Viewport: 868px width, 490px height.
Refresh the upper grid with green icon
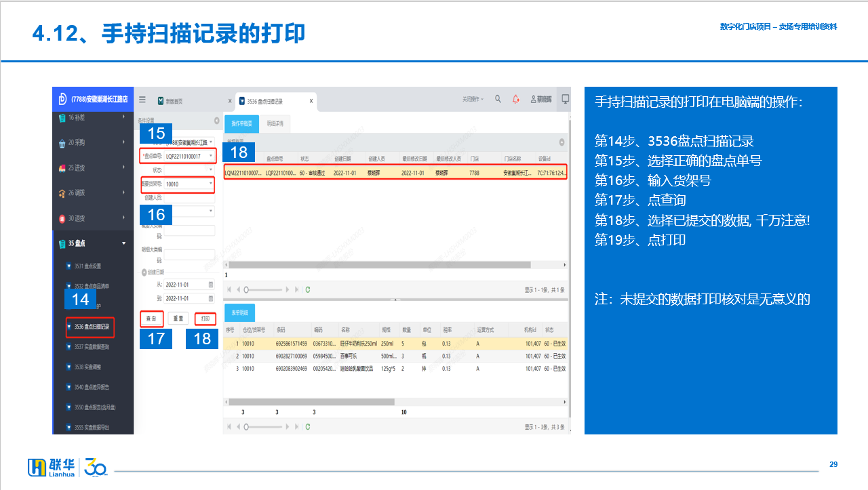point(308,289)
